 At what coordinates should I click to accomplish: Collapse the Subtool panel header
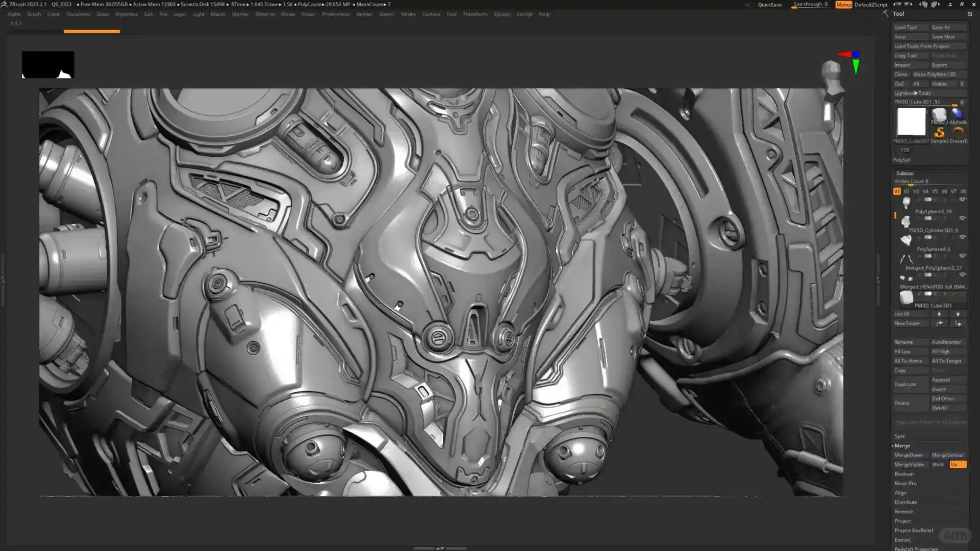(904, 173)
